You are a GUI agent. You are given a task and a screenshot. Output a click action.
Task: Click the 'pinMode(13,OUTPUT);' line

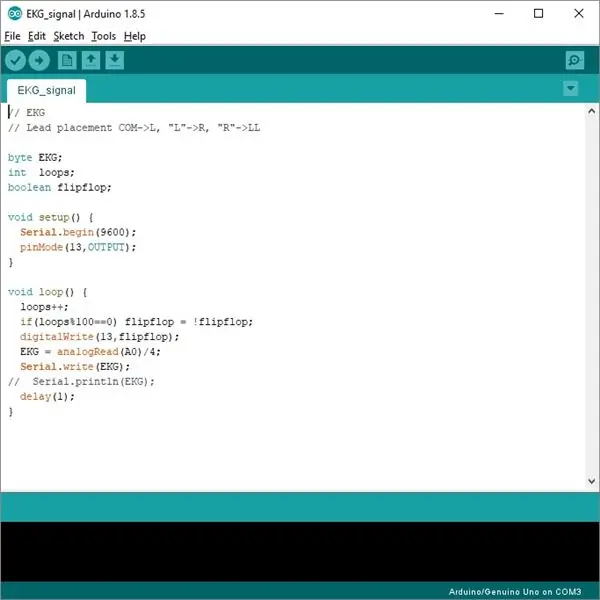pos(78,247)
